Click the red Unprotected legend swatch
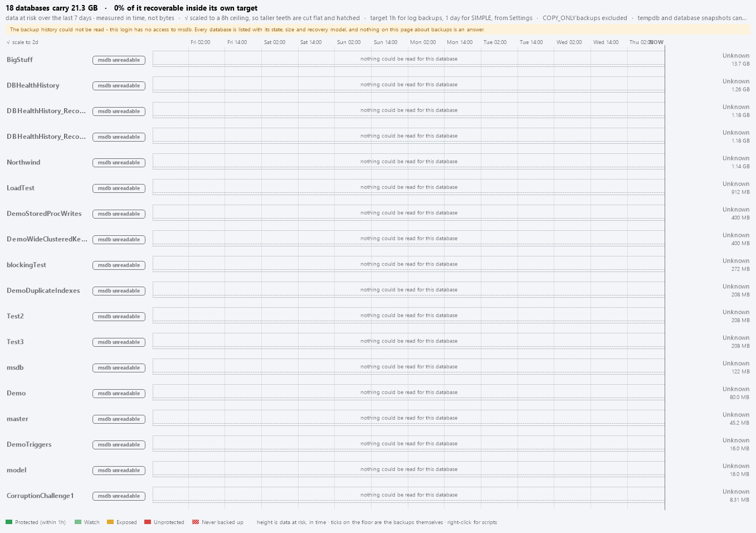The width and height of the screenshot is (756, 533). click(148, 522)
